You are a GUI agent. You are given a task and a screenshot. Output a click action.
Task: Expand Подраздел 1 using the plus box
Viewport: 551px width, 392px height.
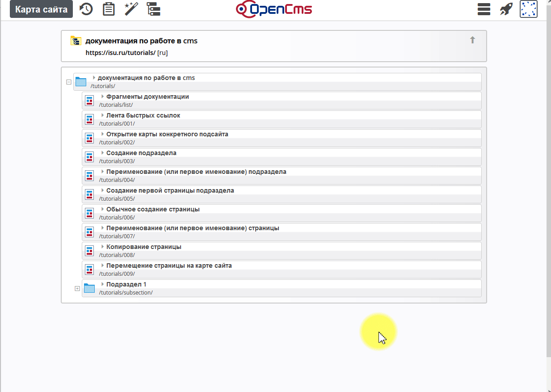coord(77,289)
